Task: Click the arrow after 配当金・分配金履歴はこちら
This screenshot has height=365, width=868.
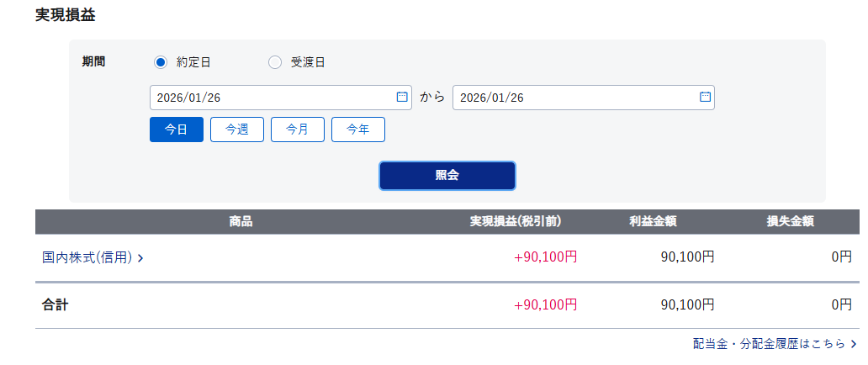Action: [x=854, y=344]
